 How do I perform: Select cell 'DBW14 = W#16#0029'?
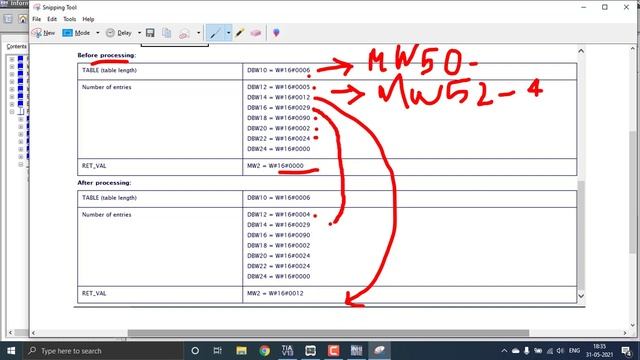pyautogui.click(x=278, y=225)
